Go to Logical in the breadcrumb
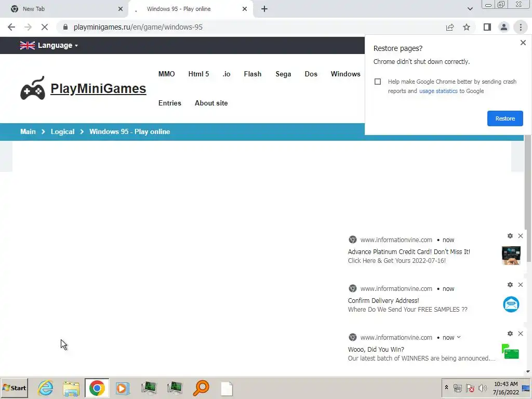This screenshot has width=532, height=399. click(62, 131)
